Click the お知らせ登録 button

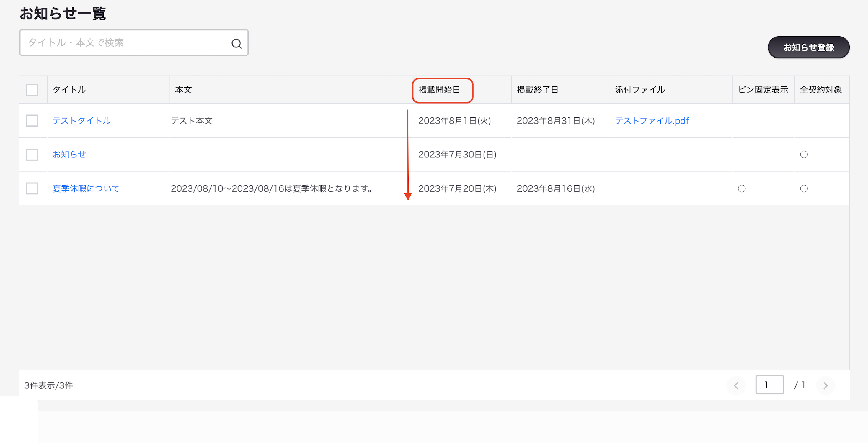[x=808, y=47]
